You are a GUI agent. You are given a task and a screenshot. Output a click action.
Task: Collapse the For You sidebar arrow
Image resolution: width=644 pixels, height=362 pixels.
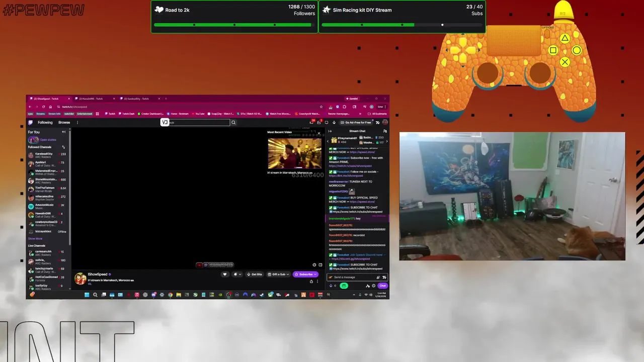[x=64, y=132]
